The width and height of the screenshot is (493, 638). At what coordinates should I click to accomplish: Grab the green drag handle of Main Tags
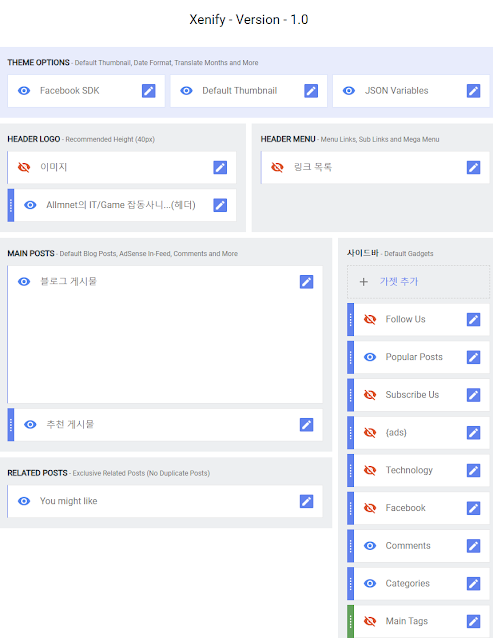pyautogui.click(x=350, y=621)
